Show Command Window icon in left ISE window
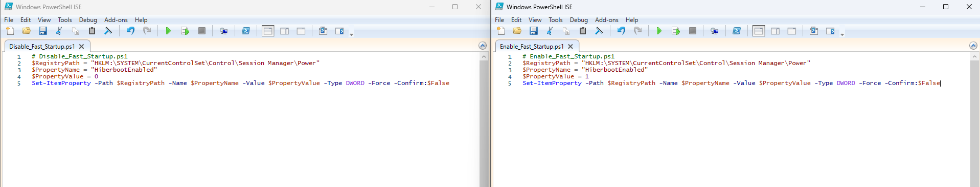Image resolution: width=980 pixels, height=187 pixels. tap(323, 31)
